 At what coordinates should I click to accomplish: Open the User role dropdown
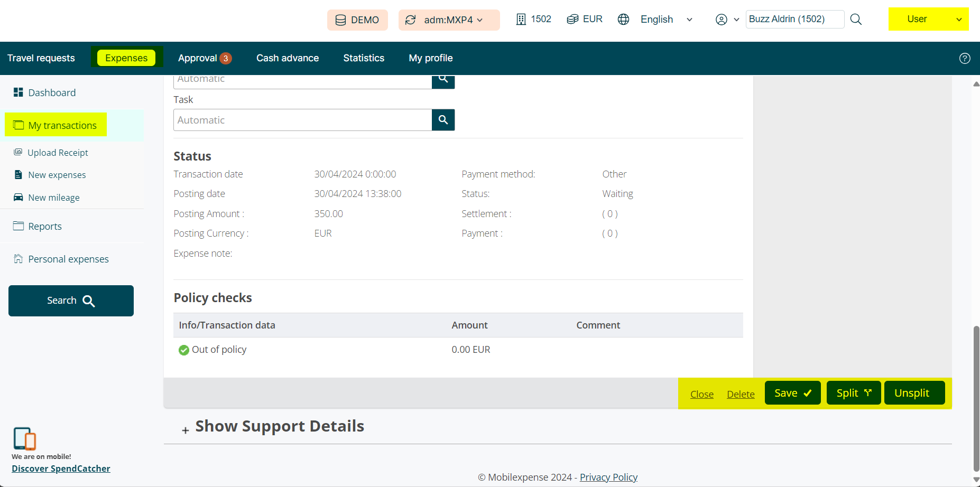tap(928, 19)
